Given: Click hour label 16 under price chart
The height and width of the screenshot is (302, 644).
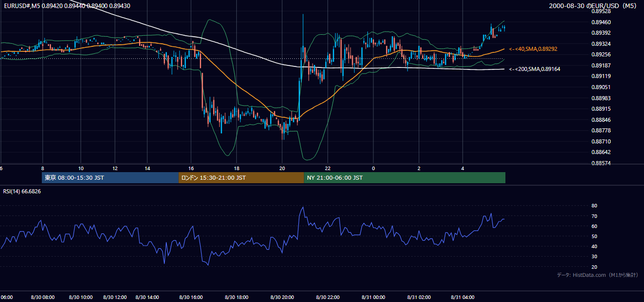Looking at the screenshot, I should (x=190, y=168).
